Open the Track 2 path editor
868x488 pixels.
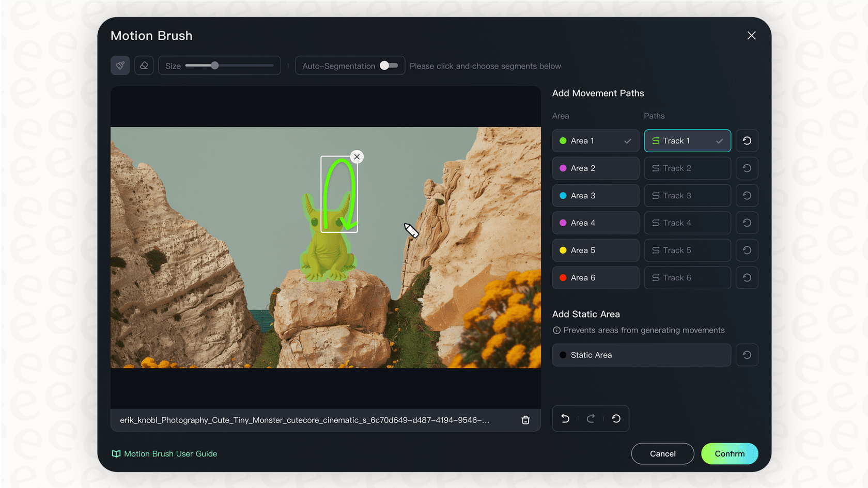coord(687,168)
